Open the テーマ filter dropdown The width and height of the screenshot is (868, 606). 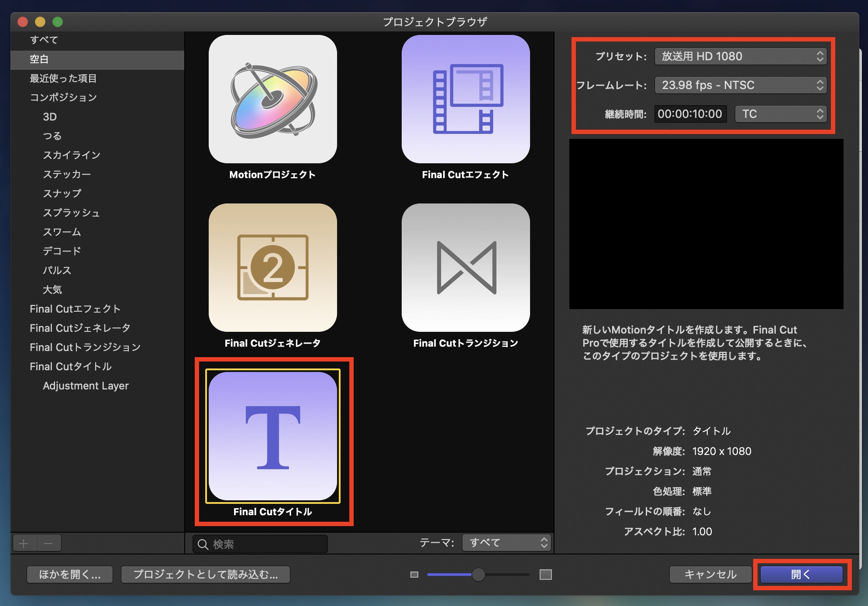pos(506,543)
